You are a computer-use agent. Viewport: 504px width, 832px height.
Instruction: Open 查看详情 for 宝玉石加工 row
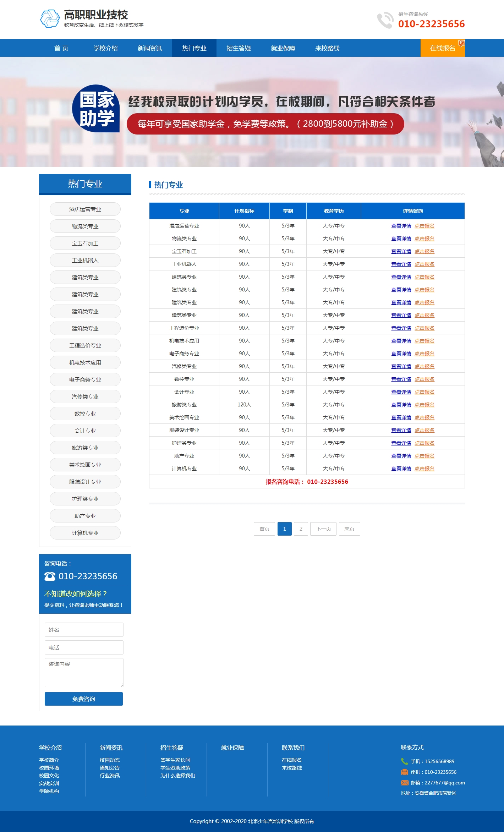[x=401, y=251]
